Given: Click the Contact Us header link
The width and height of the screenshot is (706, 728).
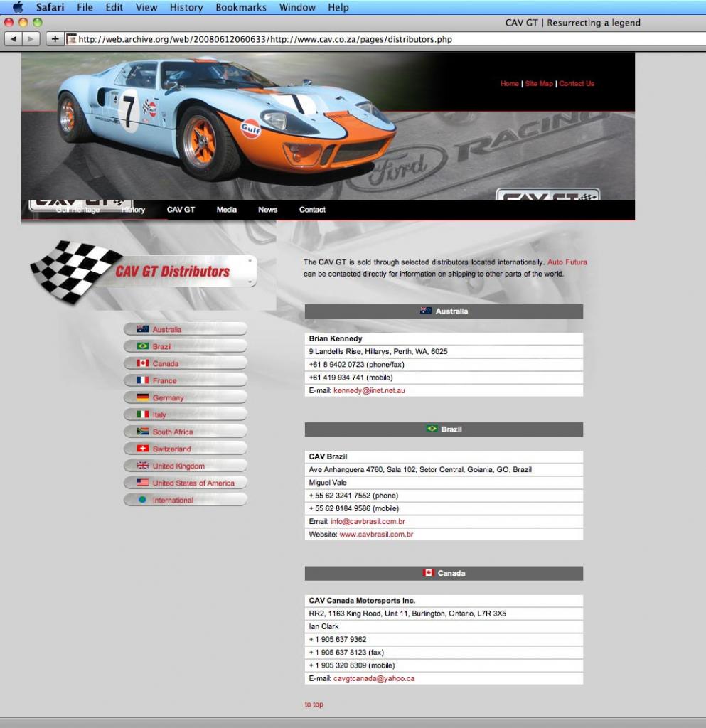Looking at the screenshot, I should pos(577,84).
